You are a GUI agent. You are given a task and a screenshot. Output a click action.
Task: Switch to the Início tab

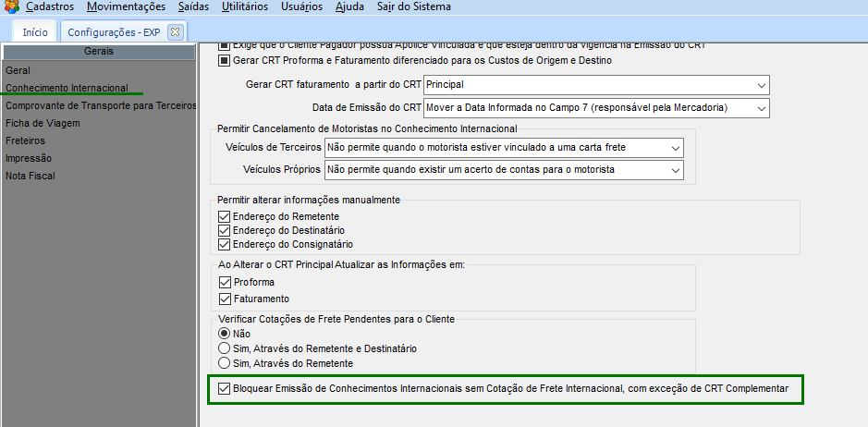click(x=35, y=31)
